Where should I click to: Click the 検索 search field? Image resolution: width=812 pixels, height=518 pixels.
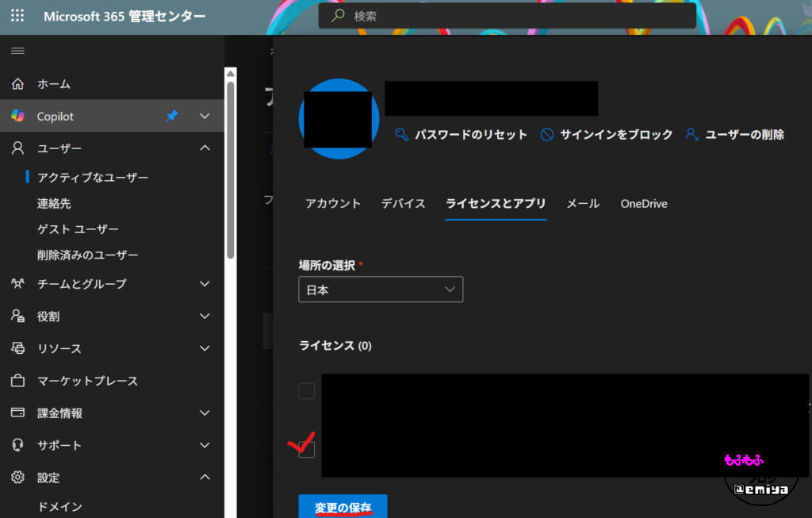(507, 16)
